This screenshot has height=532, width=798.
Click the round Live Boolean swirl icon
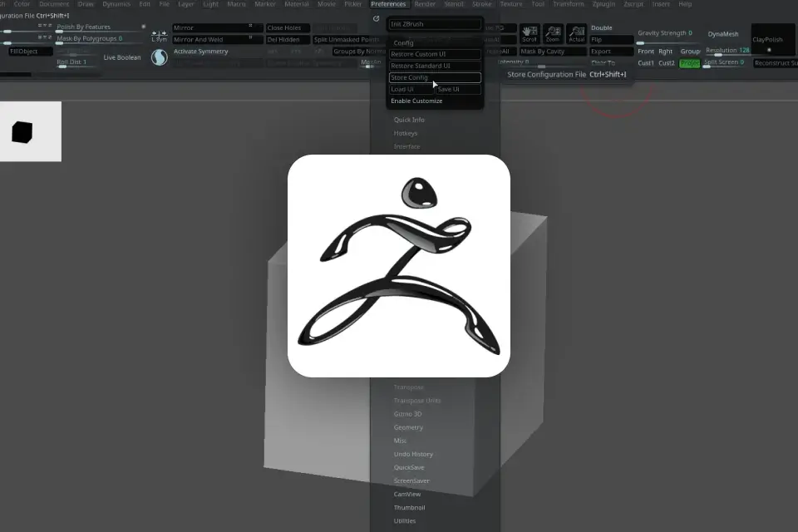(x=160, y=57)
